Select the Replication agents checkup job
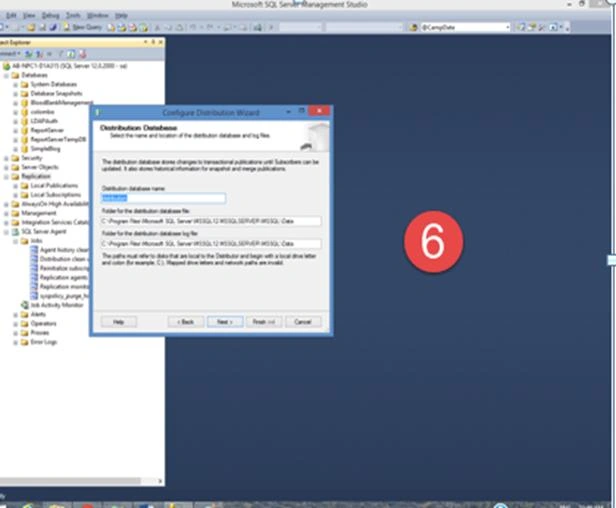Image resolution: width=616 pixels, height=508 pixels. (64, 277)
